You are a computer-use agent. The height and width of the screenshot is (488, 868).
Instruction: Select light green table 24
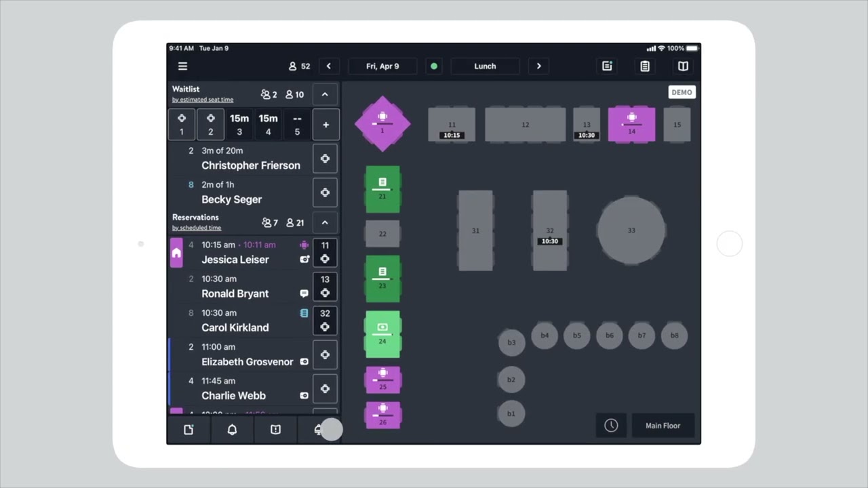tap(382, 334)
